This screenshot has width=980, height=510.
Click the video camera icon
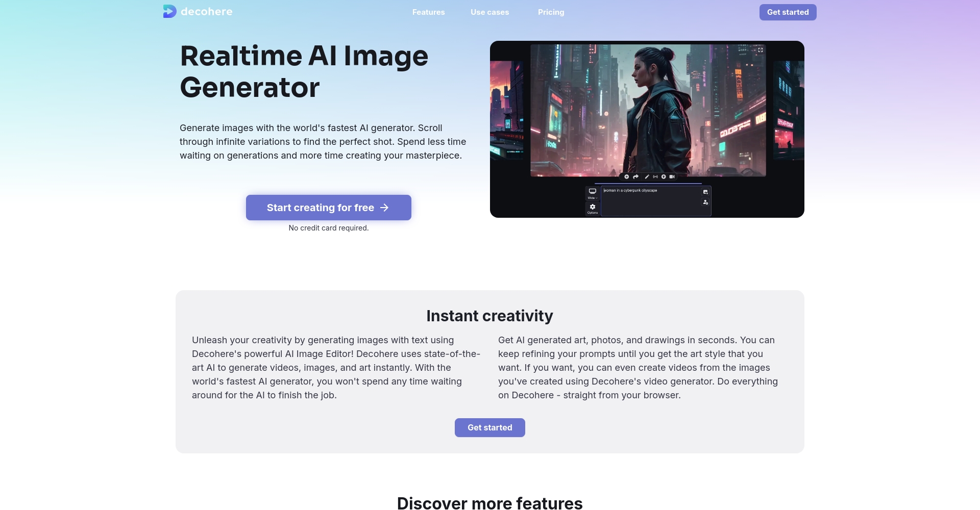(672, 177)
